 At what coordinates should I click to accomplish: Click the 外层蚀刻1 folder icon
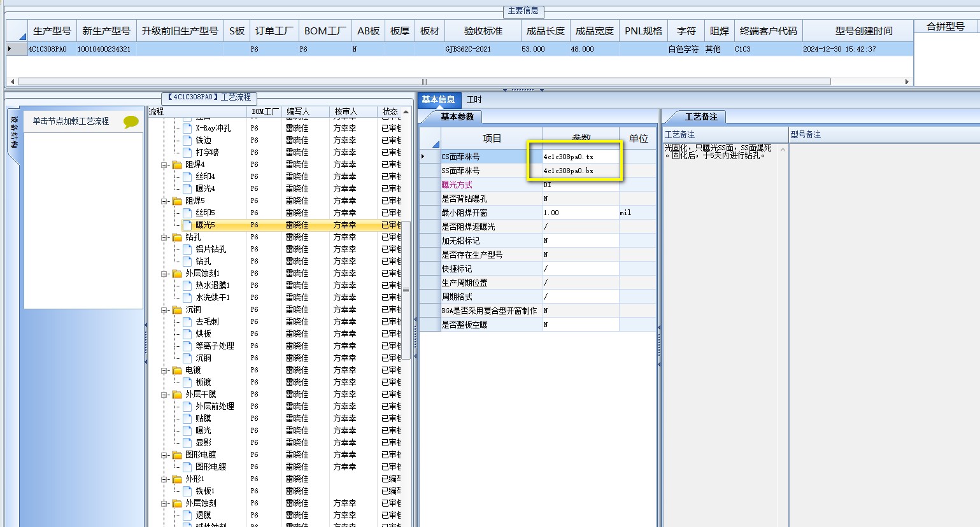click(x=177, y=274)
